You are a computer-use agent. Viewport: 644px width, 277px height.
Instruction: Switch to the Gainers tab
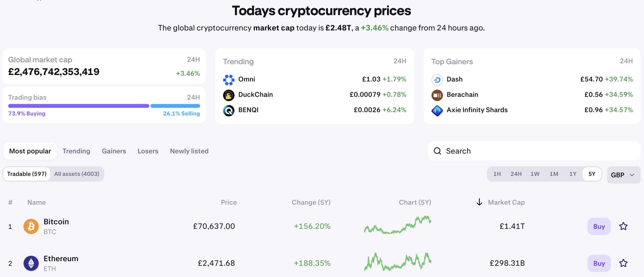pos(114,151)
